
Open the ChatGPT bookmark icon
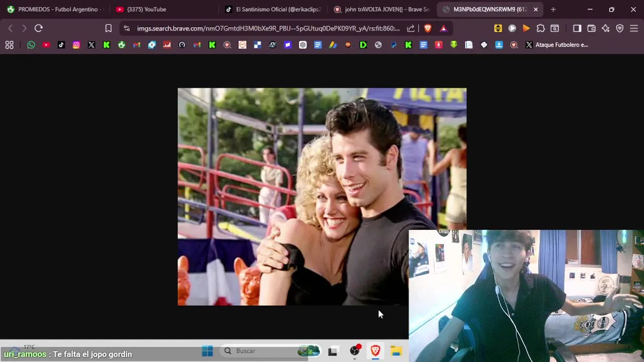303,45
